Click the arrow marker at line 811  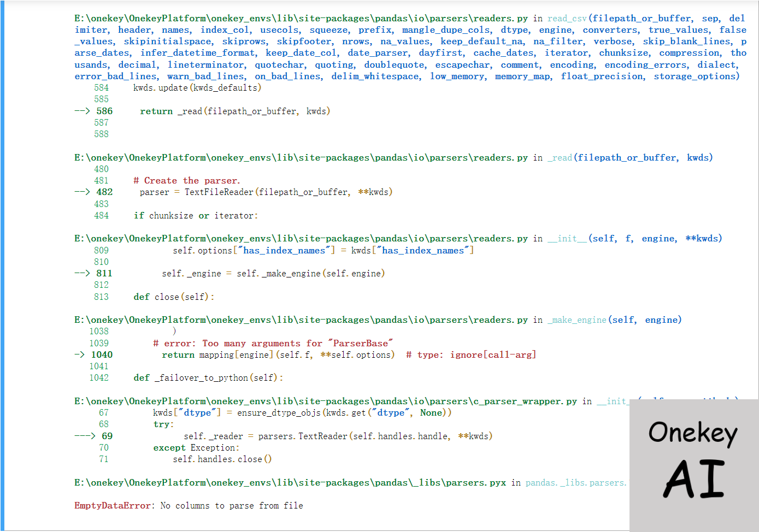coord(82,273)
